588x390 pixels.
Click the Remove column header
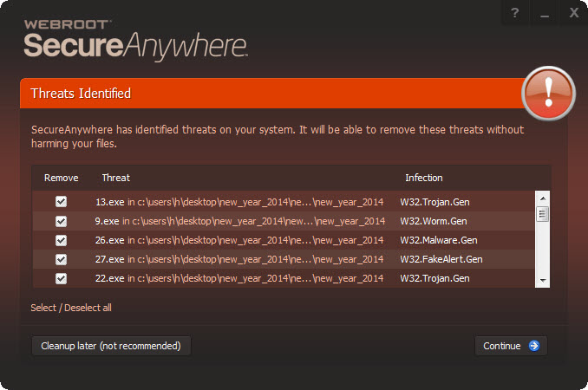pos(61,178)
